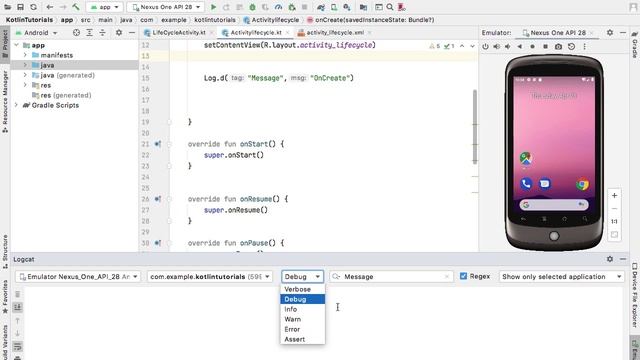Expand Gradle Scripts node
The height and width of the screenshot is (360, 640).
pos(16,105)
